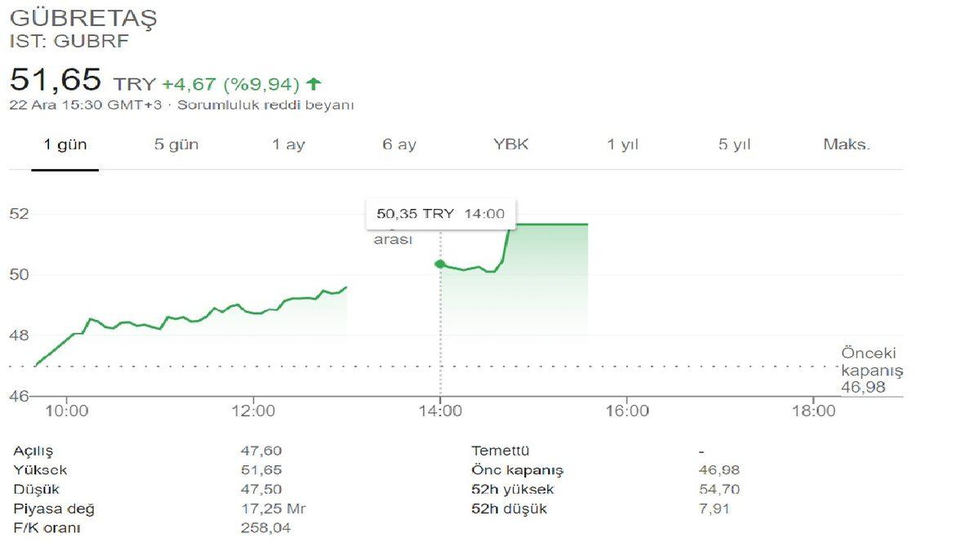Click the Piyasa değ value 17,25 Mr

[x=274, y=509]
